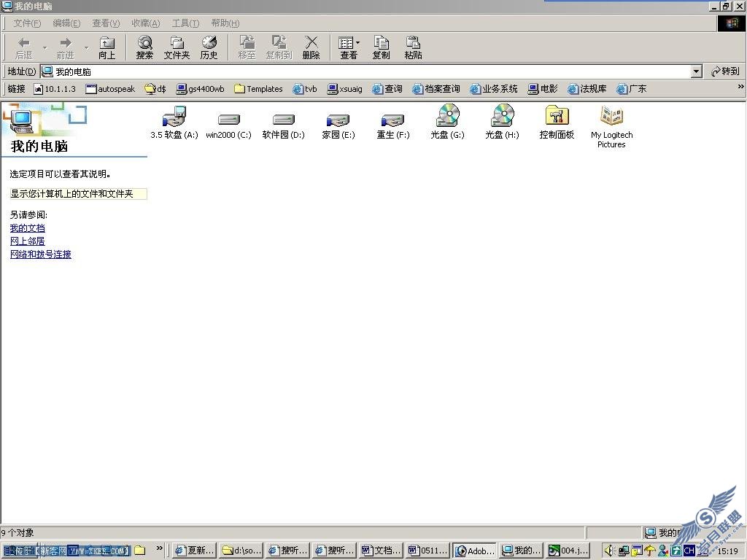Switch to the 004.j... taskbar button

pos(568,551)
